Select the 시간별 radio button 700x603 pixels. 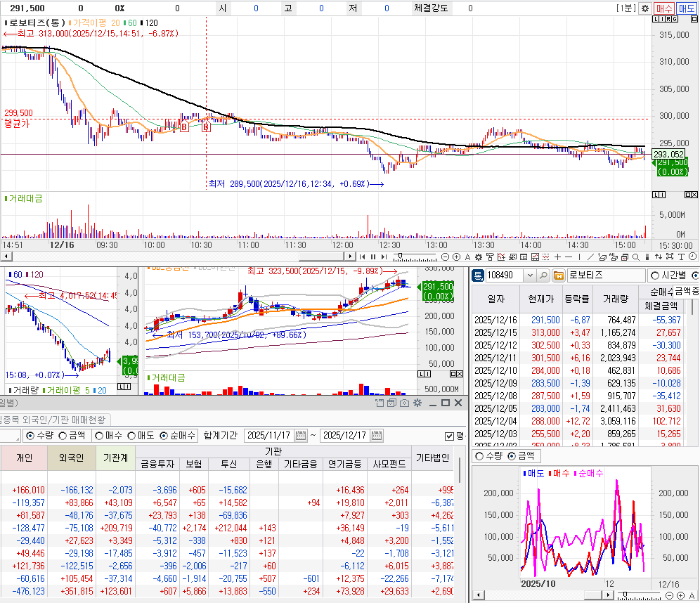[x=655, y=275]
